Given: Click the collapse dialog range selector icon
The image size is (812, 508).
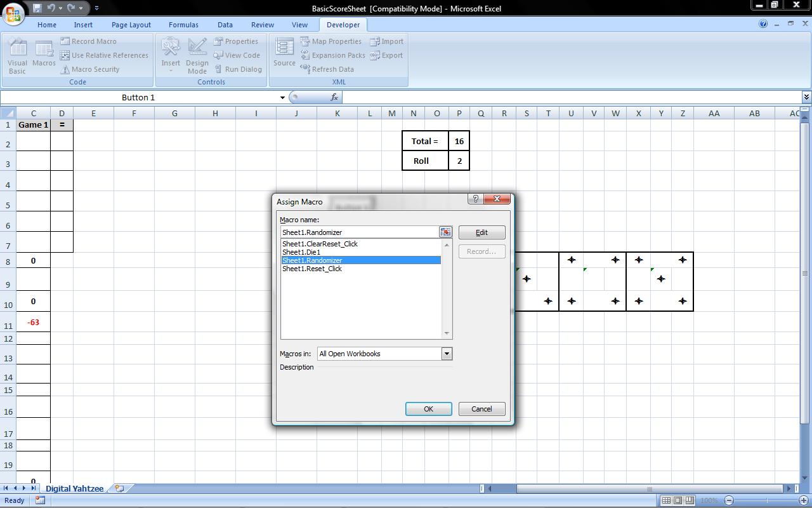Looking at the screenshot, I should coord(445,232).
